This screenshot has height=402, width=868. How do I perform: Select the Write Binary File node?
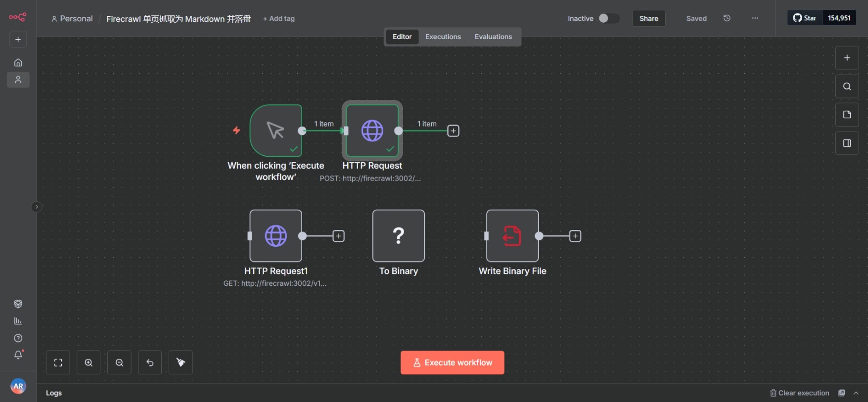coord(512,236)
